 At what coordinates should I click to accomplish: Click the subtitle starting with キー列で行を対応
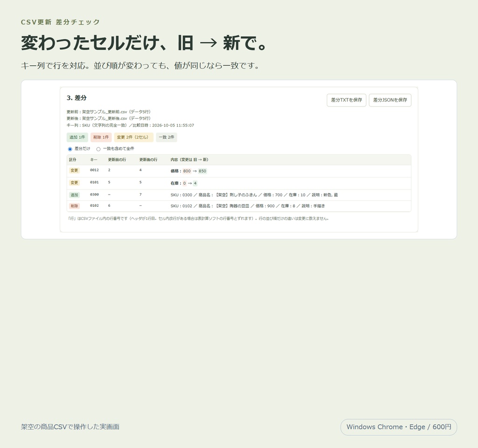click(x=140, y=65)
